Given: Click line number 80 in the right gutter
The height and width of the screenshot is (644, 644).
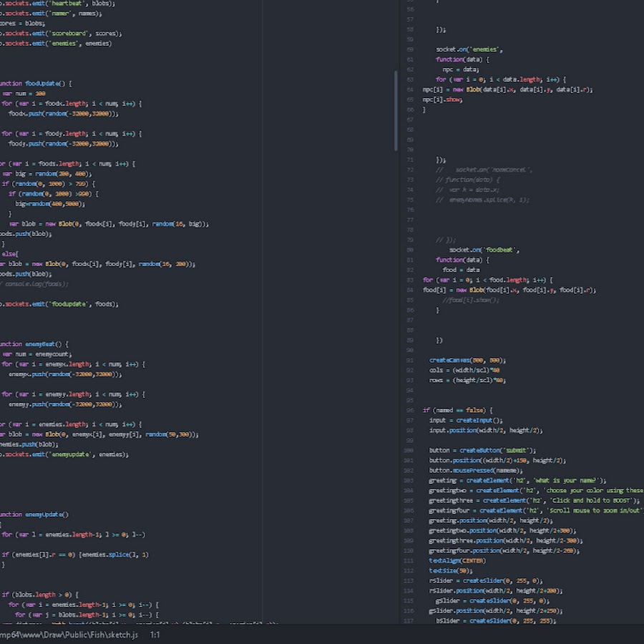Looking at the screenshot, I should (x=410, y=250).
